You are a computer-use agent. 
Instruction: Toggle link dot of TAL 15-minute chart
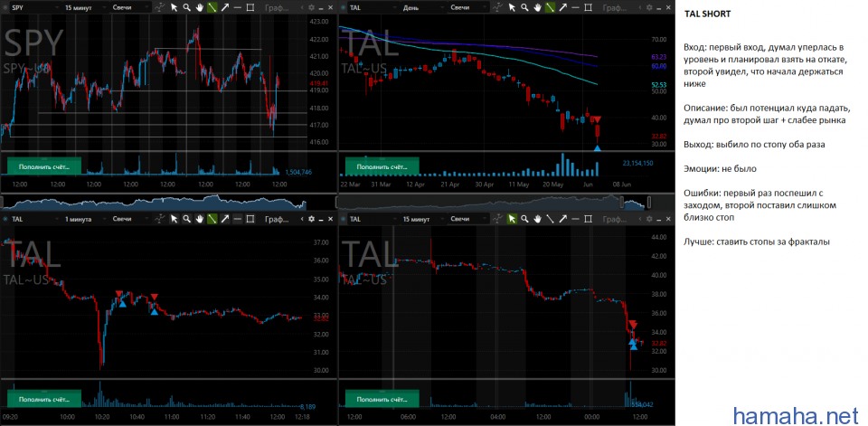coord(344,219)
